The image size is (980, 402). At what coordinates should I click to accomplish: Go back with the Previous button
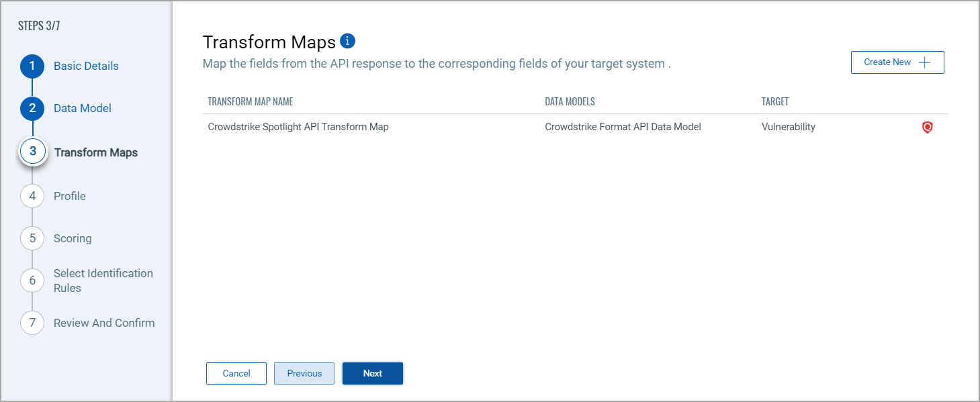(304, 374)
